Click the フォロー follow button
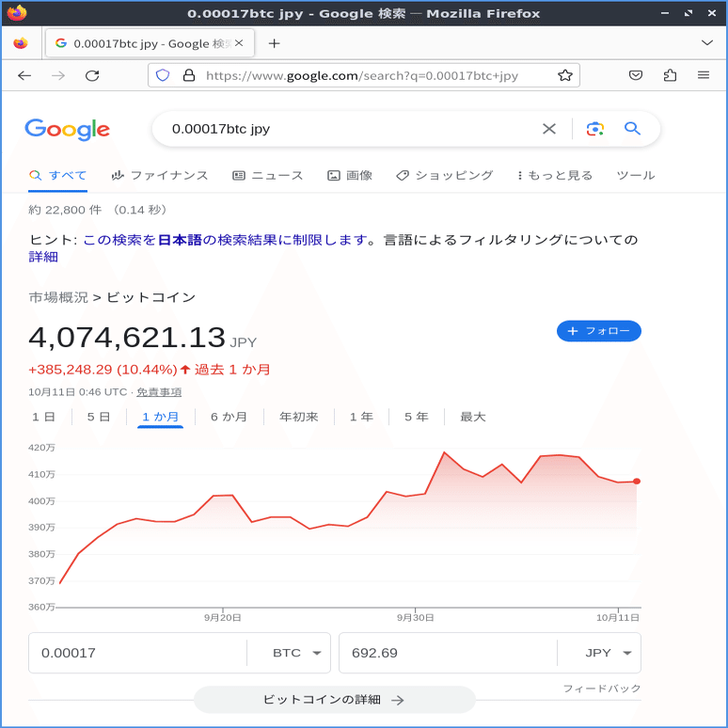728x728 pixels. click(599, 331)
